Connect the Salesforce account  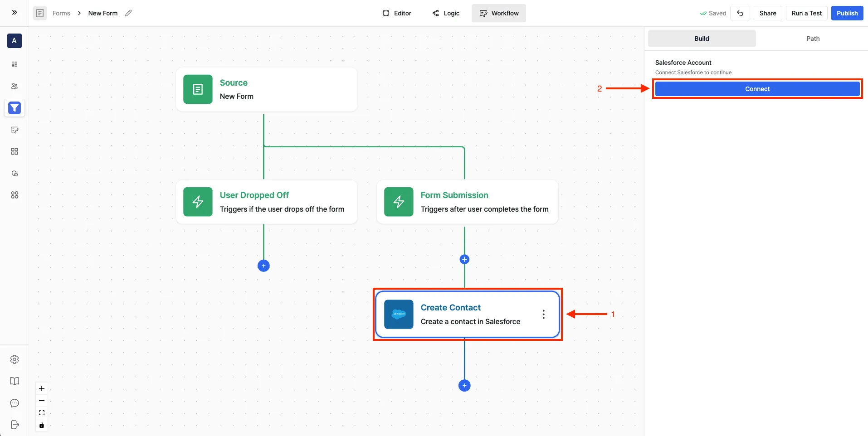click(x=757, y=89)
